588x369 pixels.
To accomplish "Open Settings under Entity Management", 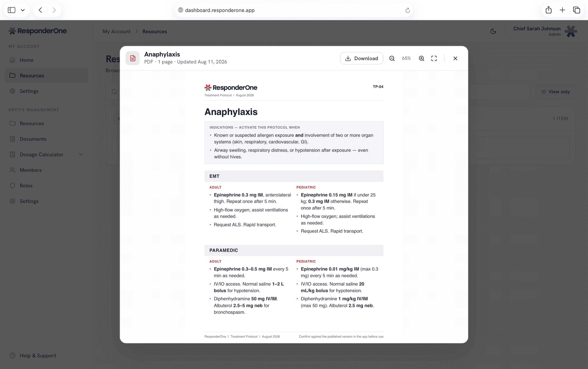I will 46,201.
